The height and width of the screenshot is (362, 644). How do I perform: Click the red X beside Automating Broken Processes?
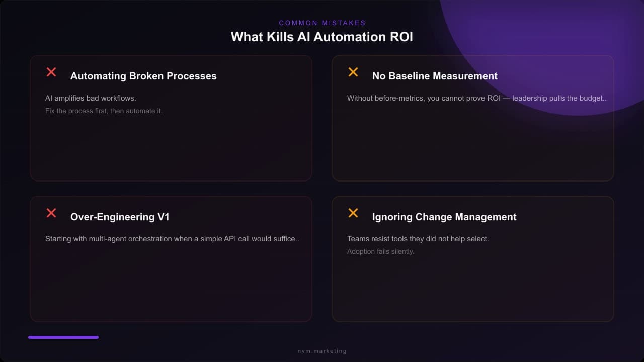pos(51,72)
